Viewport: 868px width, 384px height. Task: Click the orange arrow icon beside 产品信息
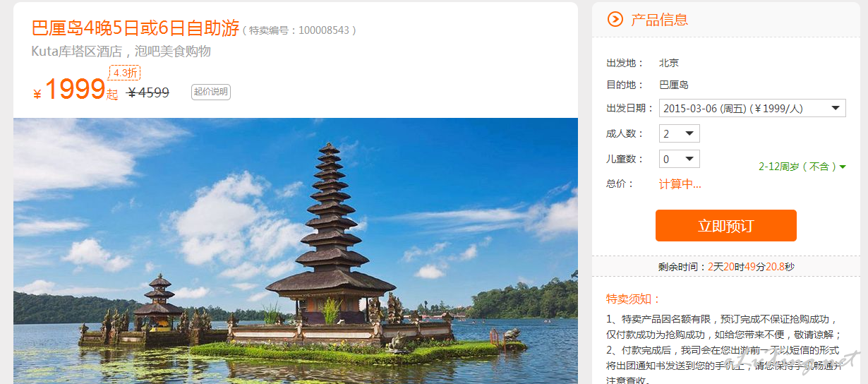point(615,20)
